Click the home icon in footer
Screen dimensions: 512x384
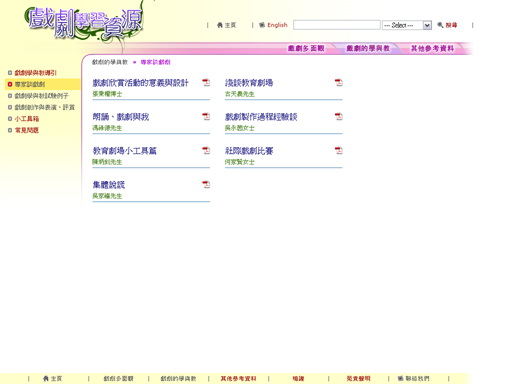[46, 378]
